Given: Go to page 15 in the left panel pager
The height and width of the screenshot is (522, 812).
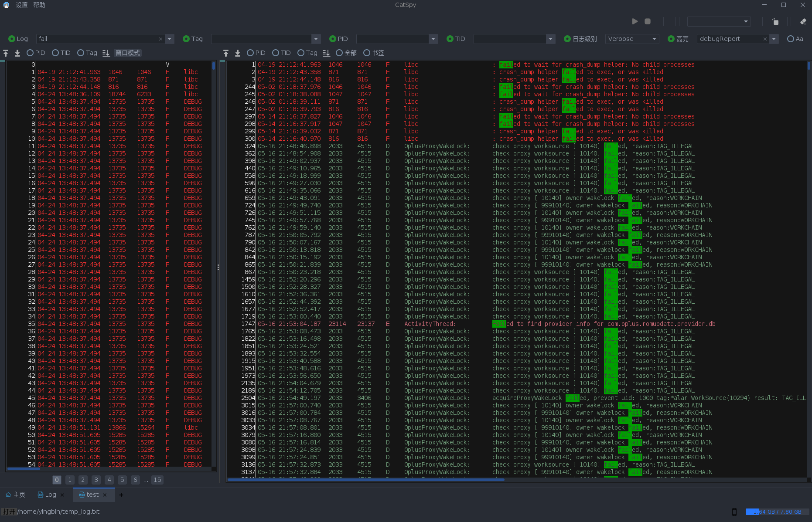Looking at the screenshot, I should tap(157, 480).
